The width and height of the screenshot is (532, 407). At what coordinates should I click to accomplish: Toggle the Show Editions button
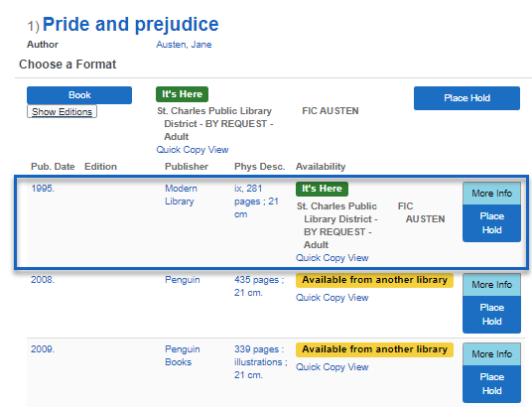(62, 112)
